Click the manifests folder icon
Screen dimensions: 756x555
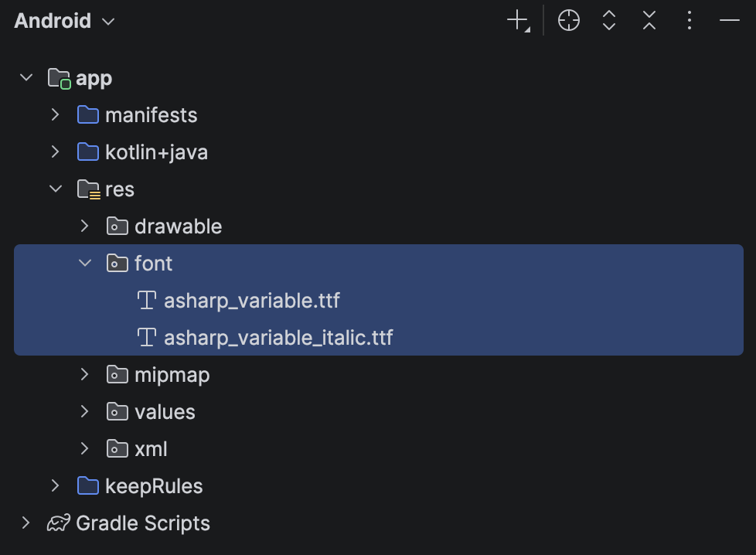(88, 114)
